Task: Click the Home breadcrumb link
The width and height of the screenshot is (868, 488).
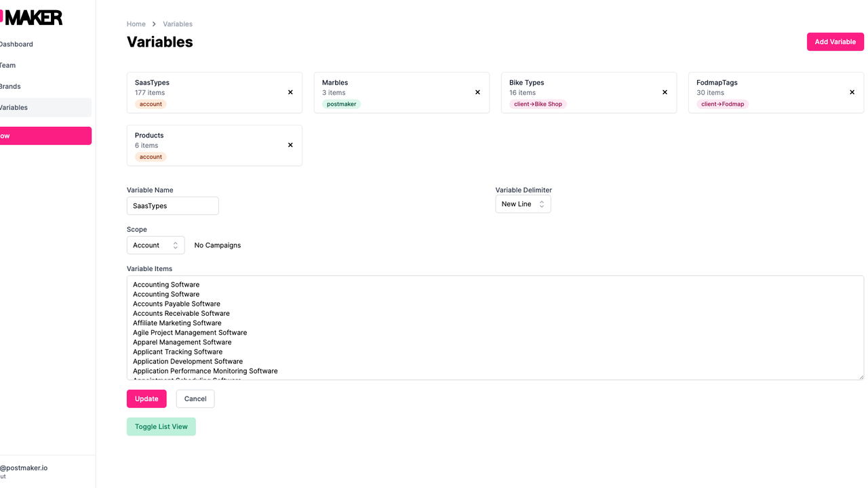Action: point(136,24)
